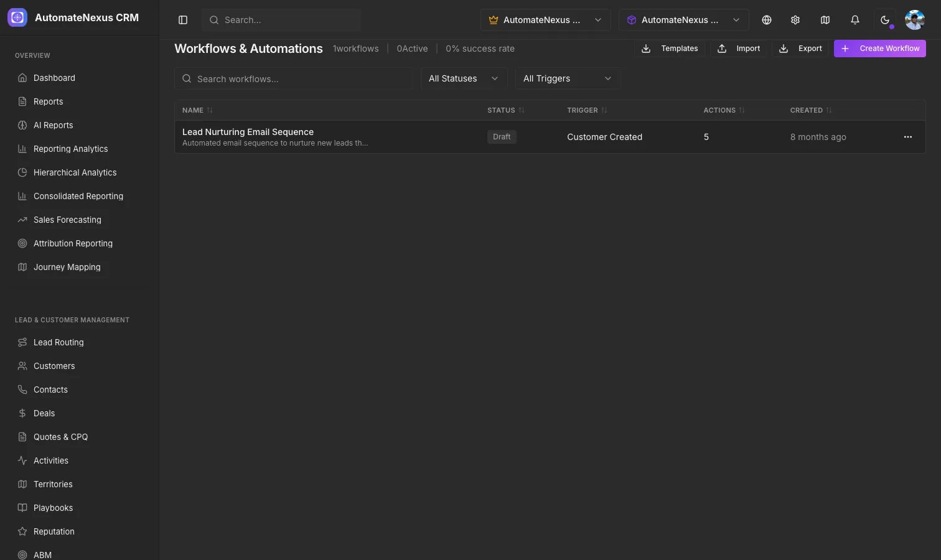The height and width of the screenshot is (560, 941).
Task: Click the map icon in top bar
Action: [x=825, y=20]
